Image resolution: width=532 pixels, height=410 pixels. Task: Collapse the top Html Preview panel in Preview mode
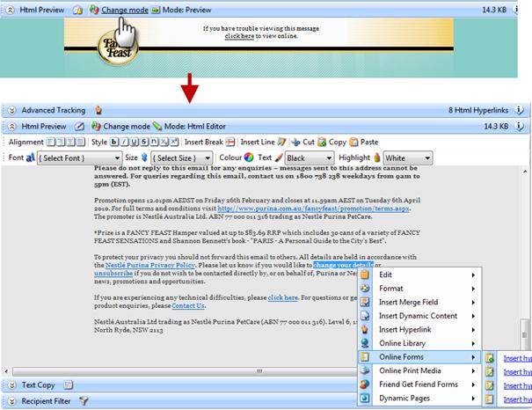[11, 11]
